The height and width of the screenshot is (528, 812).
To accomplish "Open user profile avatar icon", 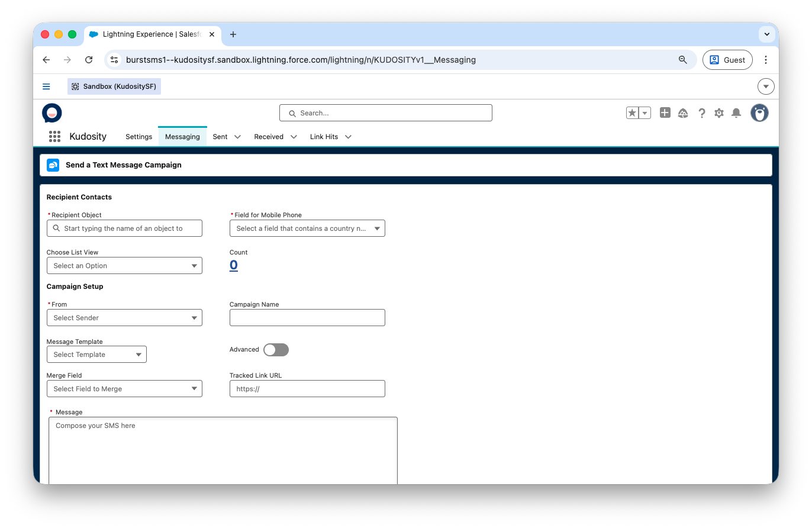I will coord(759,113).
